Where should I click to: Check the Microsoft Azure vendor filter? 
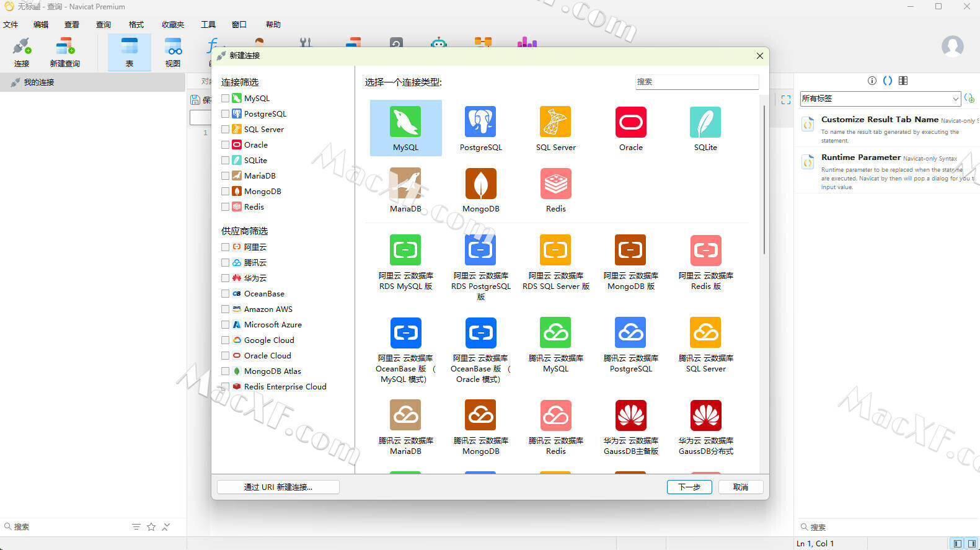225,324
